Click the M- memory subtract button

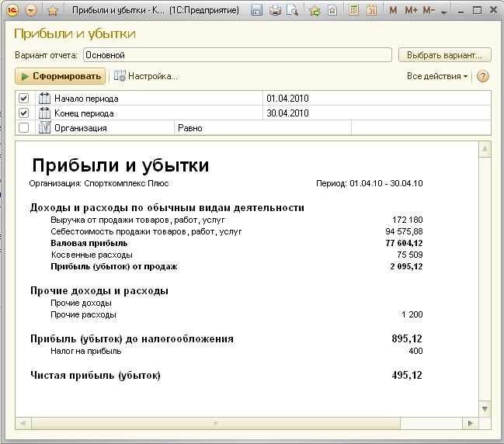coord(429,11)
